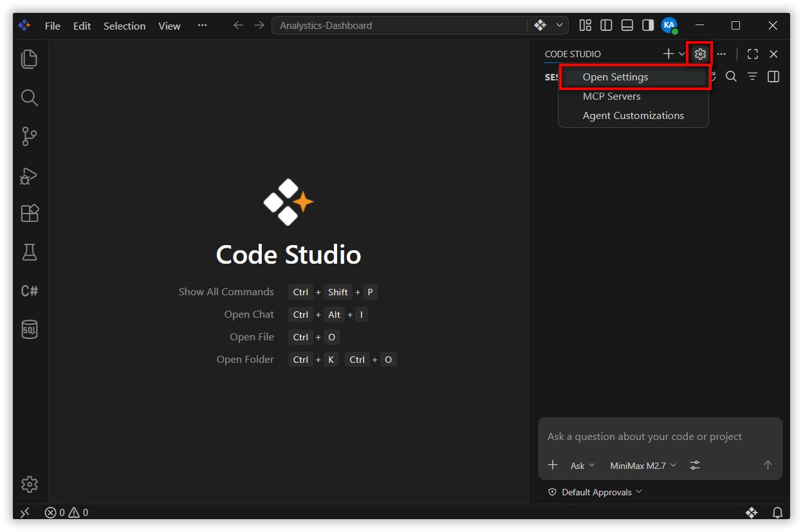The image size is (803, 532).
Task: Toggle the primary side bar visibility
Action: tap(606, 25)
